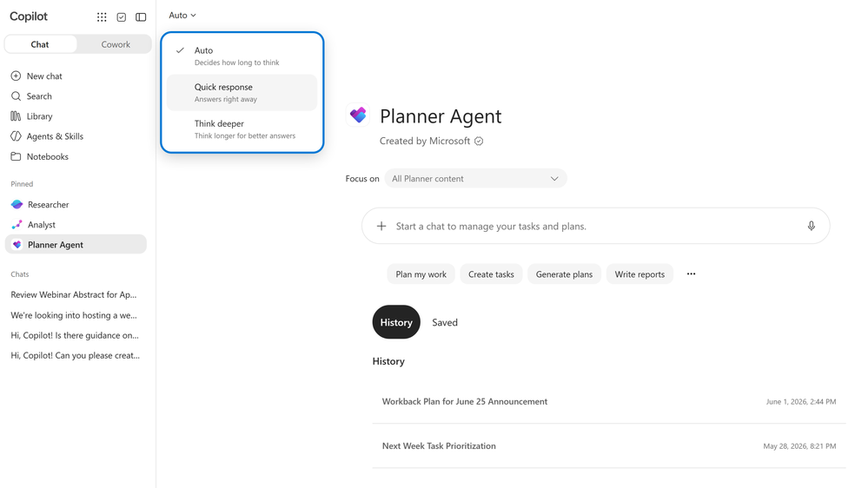Click the Researcher agent icon
The width and height of the screenshot is (868, 488).
pyautogui.click(x=17, y=205)
